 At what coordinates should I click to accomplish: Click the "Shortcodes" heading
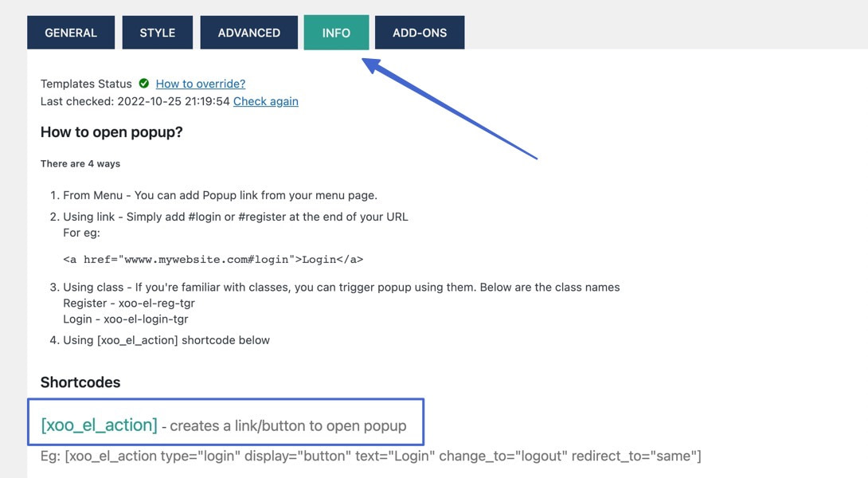tap(80, 382)
